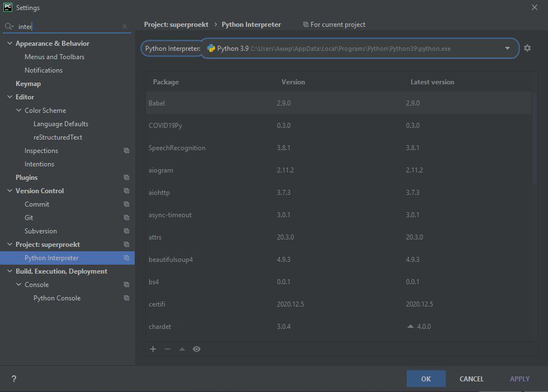
Task: Click the Cancel button
Action: pyautogui.click(x=471, y=379)
